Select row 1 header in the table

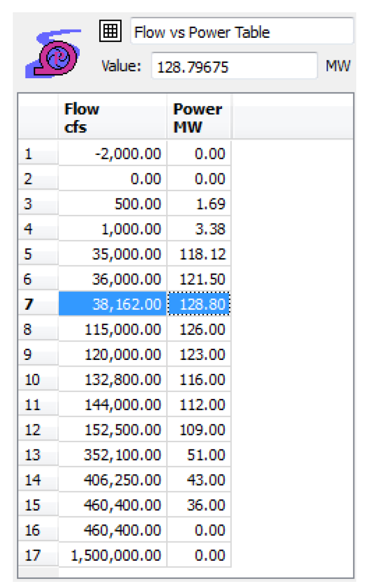(38, 154)
